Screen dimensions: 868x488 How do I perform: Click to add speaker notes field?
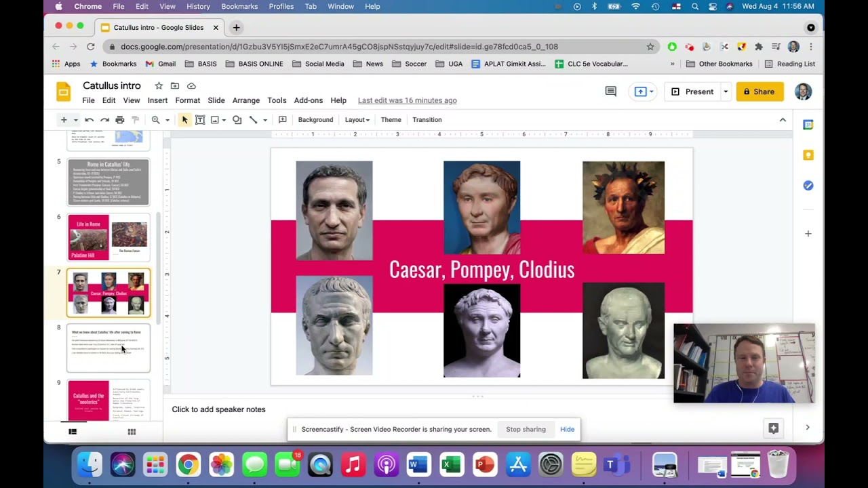(218, 409)
